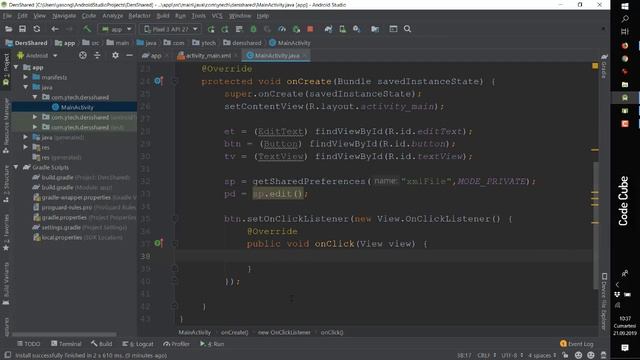Image resolution: width=640 pixels, height=360 pixels.
Task: Collapse the java folder node
Action: click(26, 87)
